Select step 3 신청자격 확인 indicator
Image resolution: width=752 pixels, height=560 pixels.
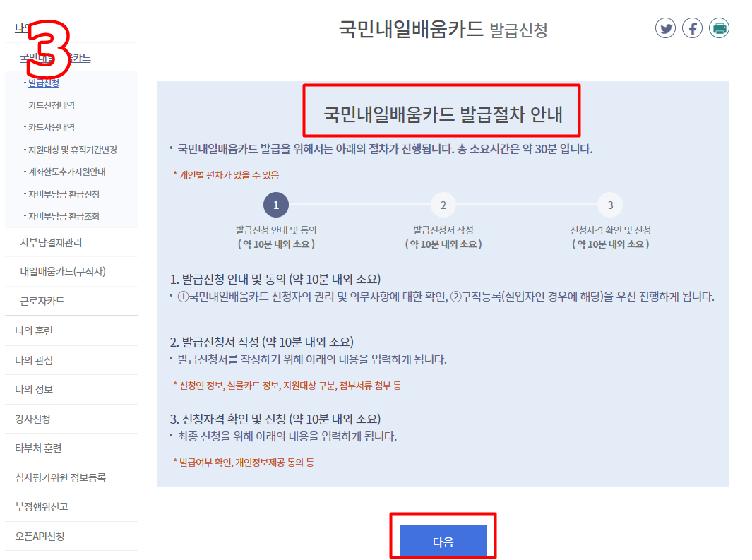(x=610, y=205)
